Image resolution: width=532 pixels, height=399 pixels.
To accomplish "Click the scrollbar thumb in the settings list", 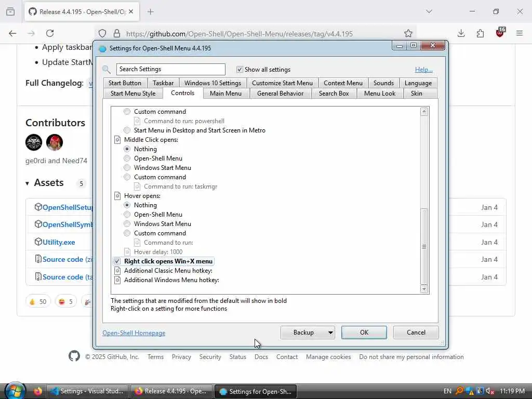I will [x=424, y=246].
